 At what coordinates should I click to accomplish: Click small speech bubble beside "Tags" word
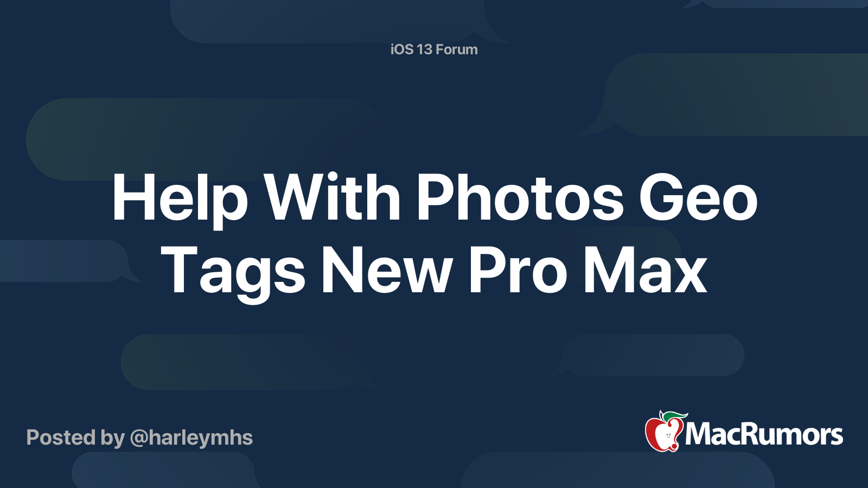68,261
